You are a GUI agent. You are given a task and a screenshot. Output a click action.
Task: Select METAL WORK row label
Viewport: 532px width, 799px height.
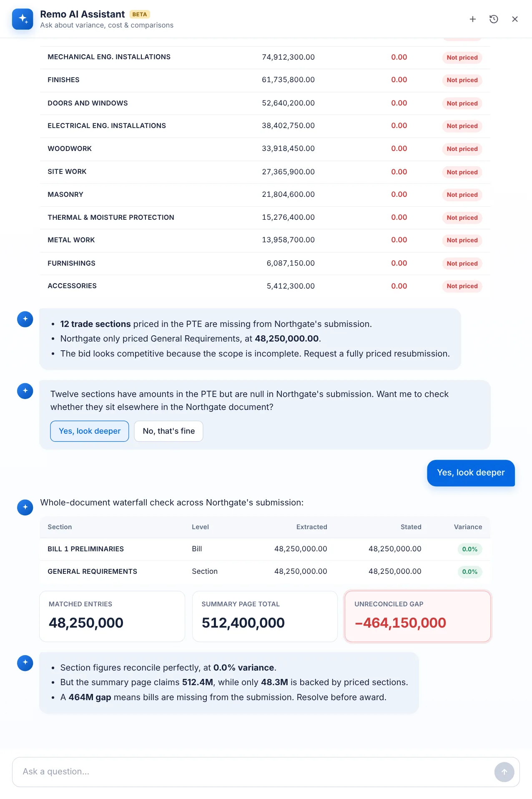tap(71, 240)
